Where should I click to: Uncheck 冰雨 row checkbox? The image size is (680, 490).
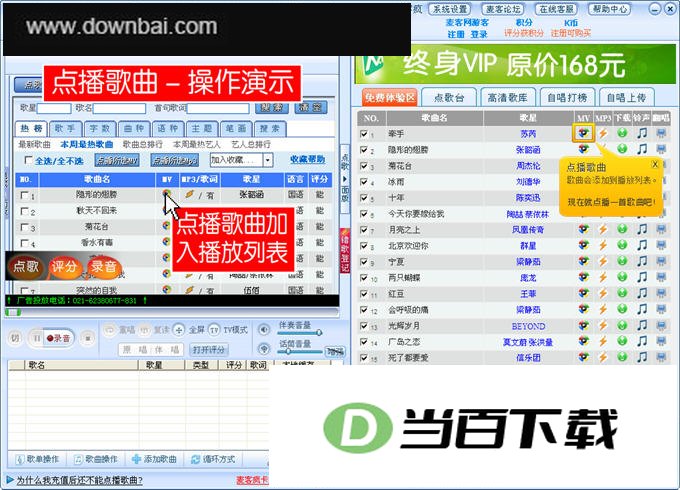point(364,182)
